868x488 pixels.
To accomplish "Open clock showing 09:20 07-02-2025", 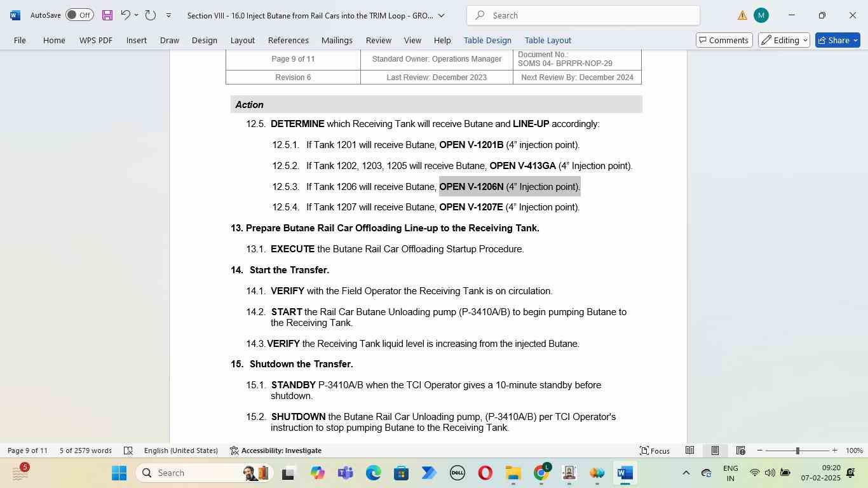I will pyautogui.click(x=820, y=473).
